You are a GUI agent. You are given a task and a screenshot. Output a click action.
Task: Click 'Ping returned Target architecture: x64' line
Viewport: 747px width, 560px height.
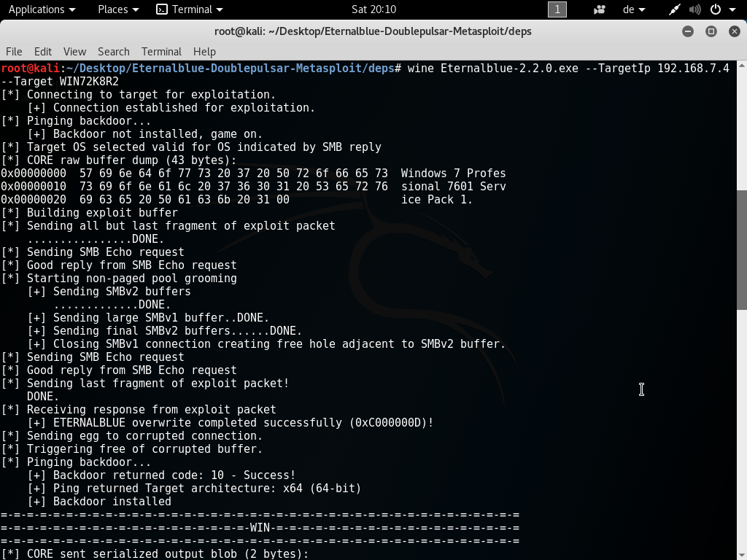(194, 489)
